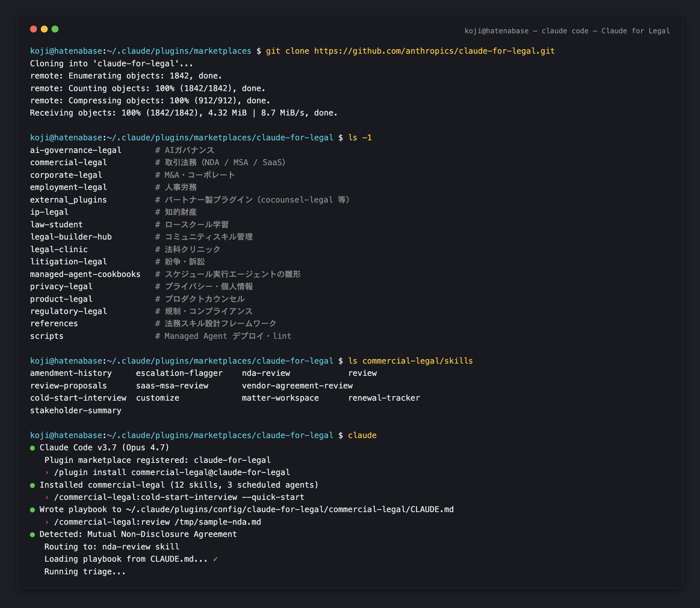Click the green dot beside Claude Code v3.7
Image resolution: width=700 pixels, height=608 pixels.
32,448
